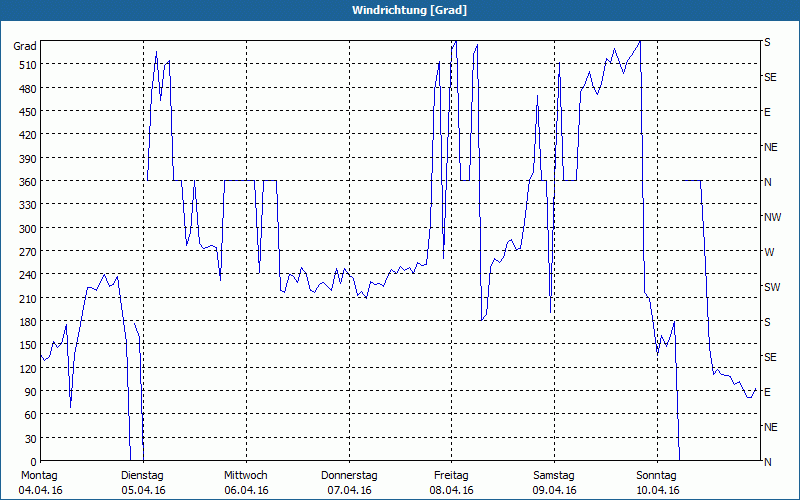Select the 09.04.16 date label

pos(555,490)
